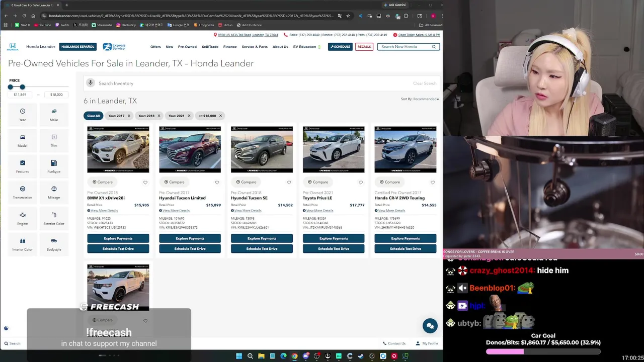The image size is (644, 362).
Task: Open the Year filter icon
Action: 22,111
